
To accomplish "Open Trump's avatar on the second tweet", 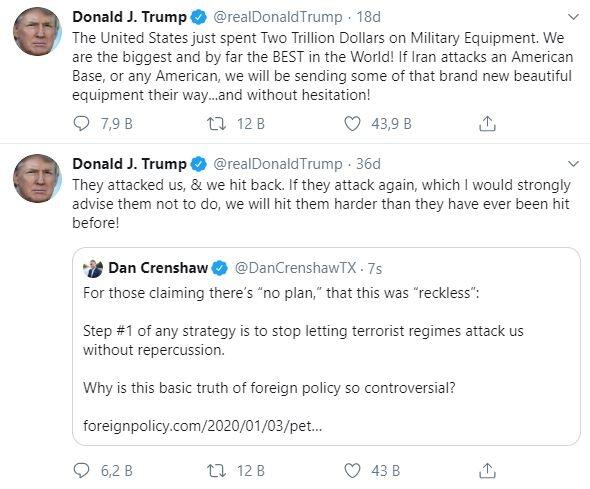I will point(37,178).
